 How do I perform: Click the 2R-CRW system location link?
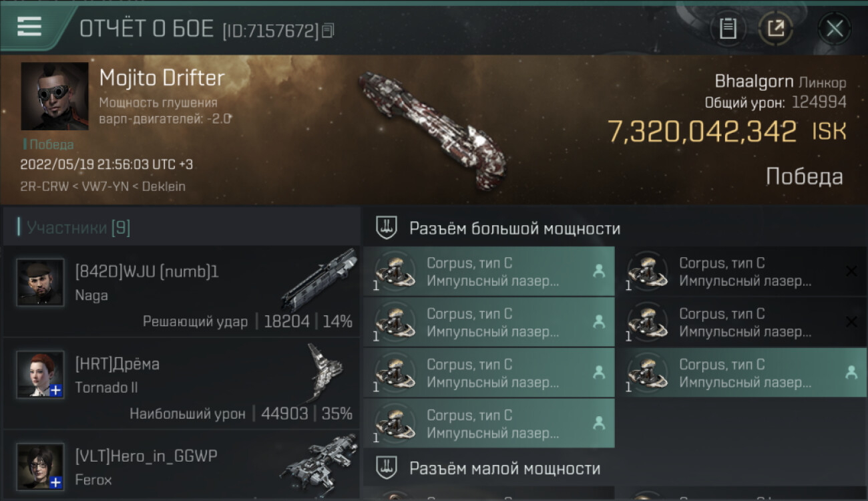click(45, 186)
